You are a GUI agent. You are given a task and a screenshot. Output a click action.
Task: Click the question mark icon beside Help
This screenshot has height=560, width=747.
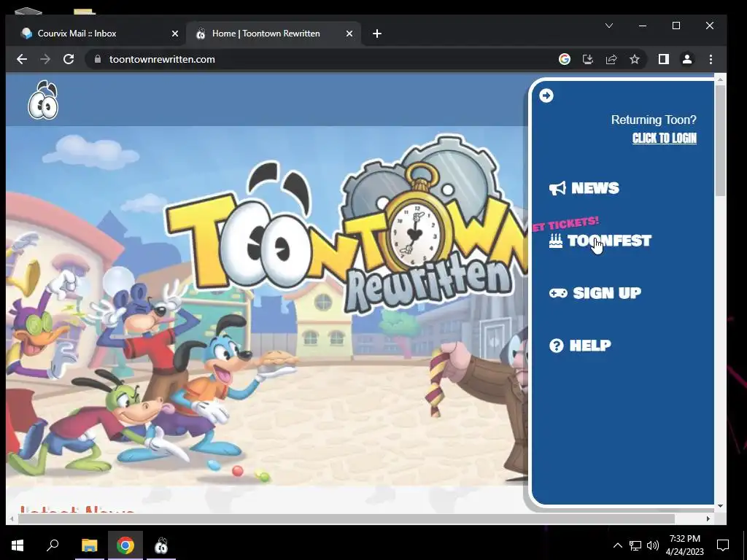556,345
